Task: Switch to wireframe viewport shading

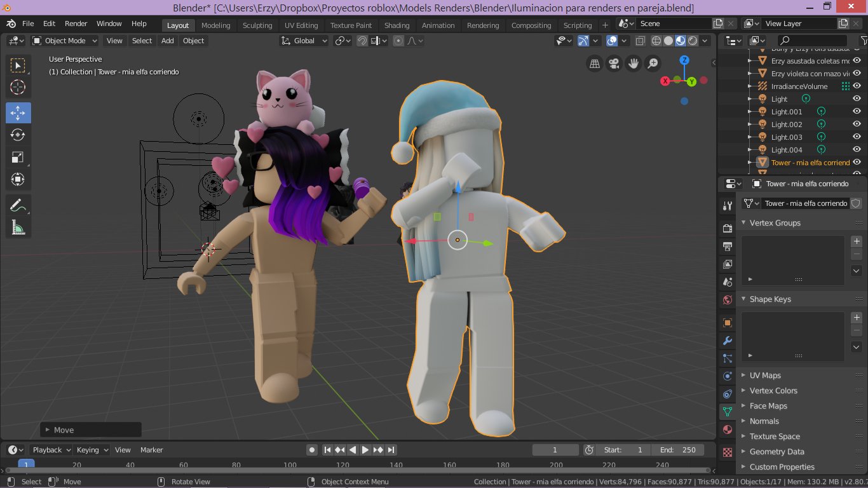Action: coord(656,41)
